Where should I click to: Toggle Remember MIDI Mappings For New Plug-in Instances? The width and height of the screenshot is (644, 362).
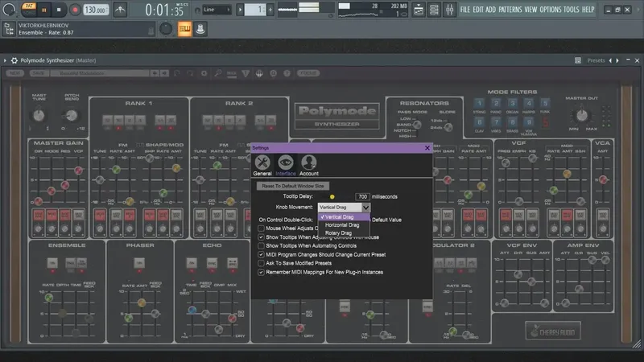(261, 272)
